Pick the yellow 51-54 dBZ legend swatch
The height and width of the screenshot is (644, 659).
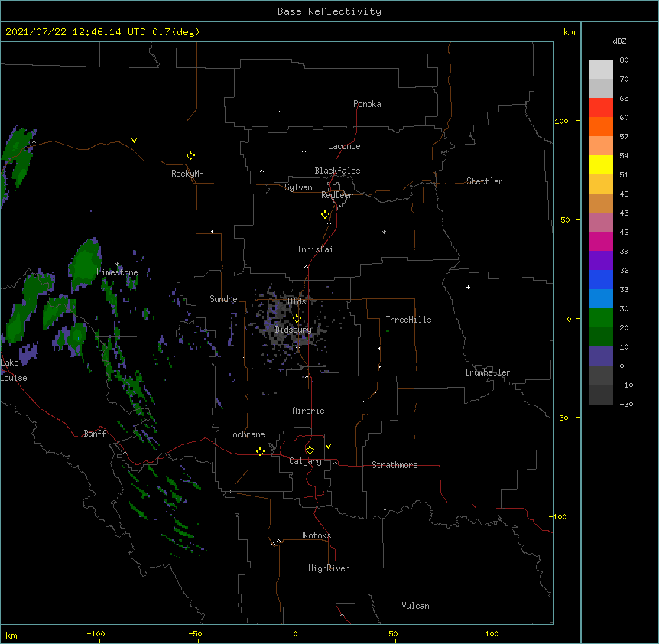tap(601, 164)
